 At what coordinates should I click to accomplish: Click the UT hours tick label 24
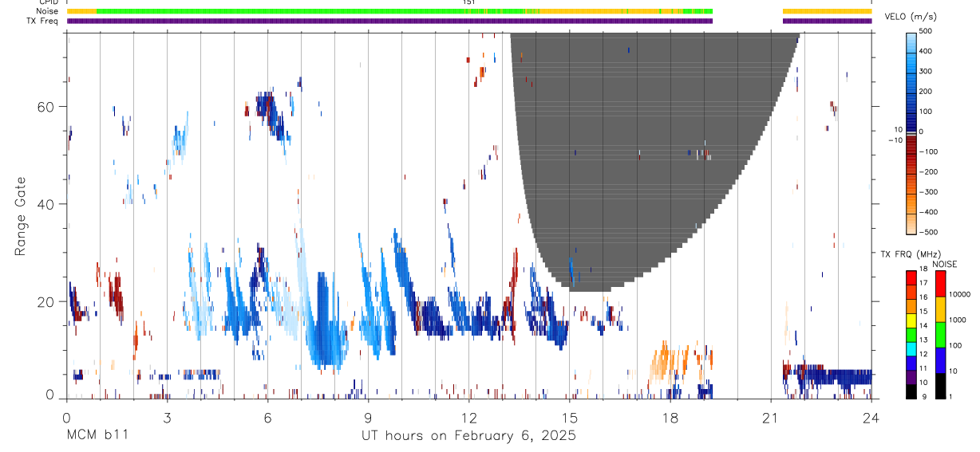[x=871, y=417]
